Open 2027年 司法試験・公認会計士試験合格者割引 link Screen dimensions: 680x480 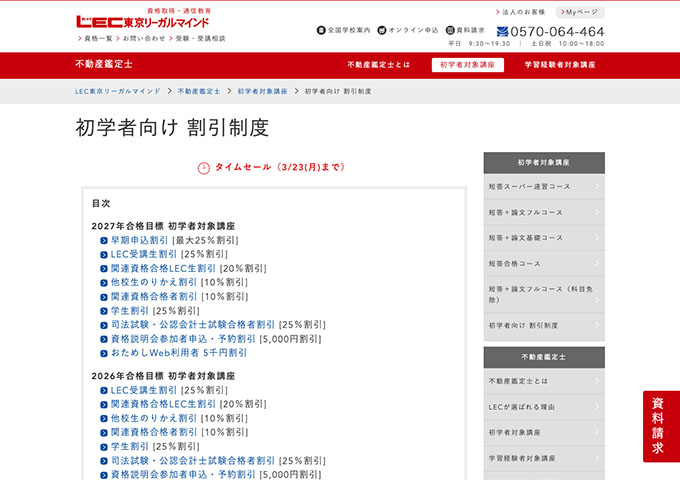tap(193, 325)
